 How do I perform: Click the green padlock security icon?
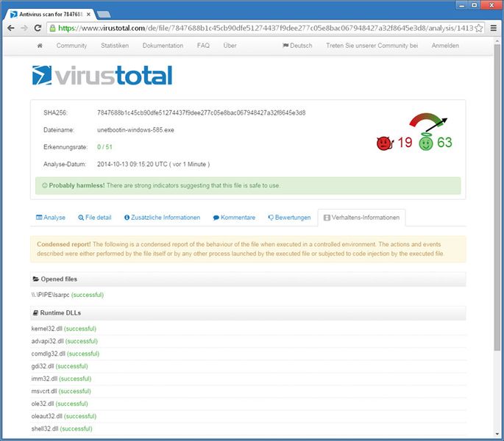(52, 28)
